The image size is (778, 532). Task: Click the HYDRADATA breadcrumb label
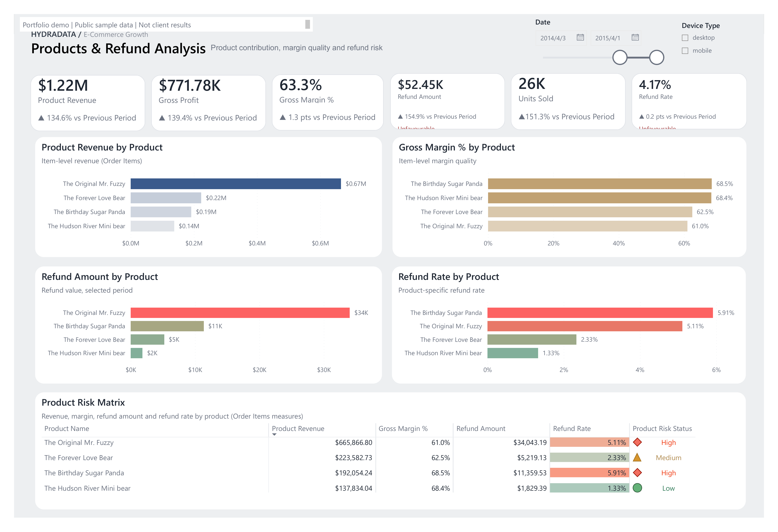coord(53,34)
